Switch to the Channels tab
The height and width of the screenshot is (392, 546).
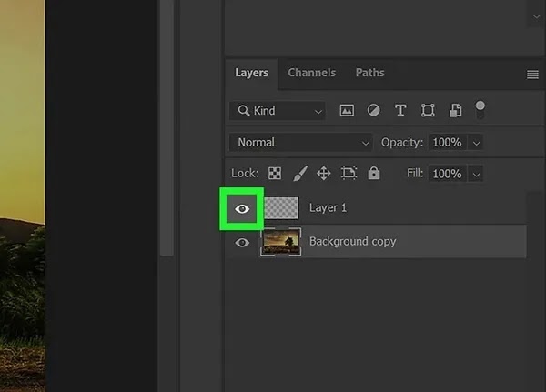pos(311,73)
